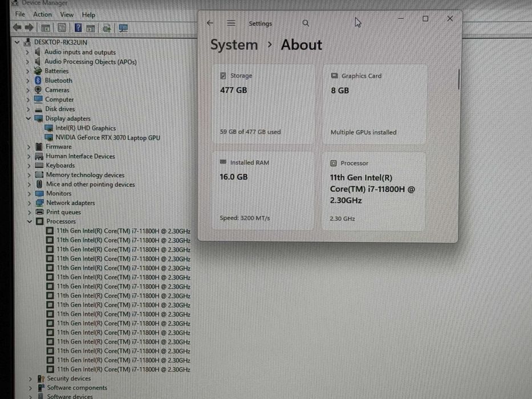Click the Network adapters category icon
The height and width of the screenshot is (399, 532).
pos(40,202)
